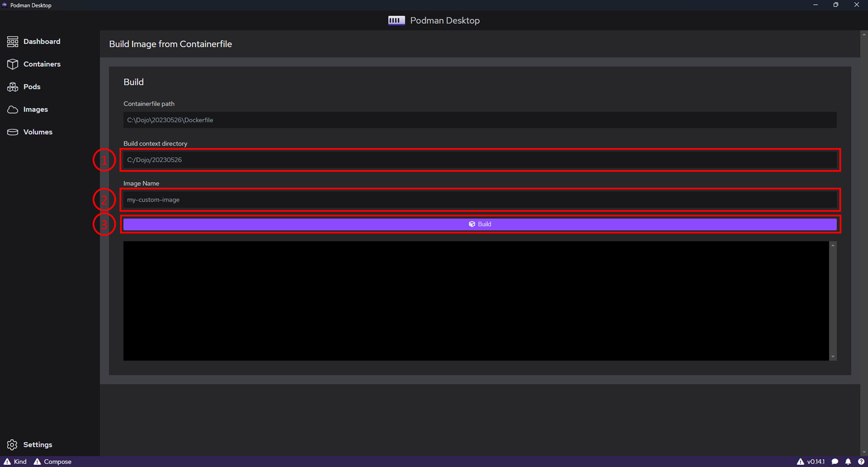Open Dashboard via its sidebar icon
868x467 pixels.
coord(13,42)
